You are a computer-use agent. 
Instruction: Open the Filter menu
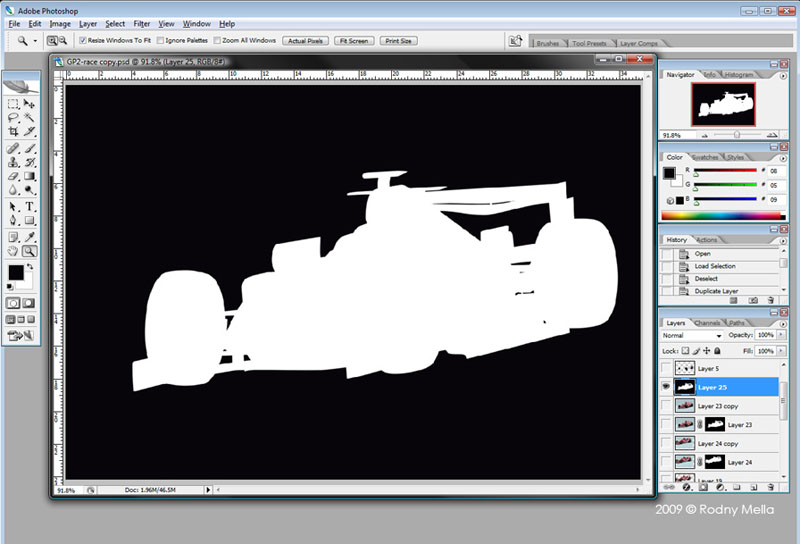point(142,23)
